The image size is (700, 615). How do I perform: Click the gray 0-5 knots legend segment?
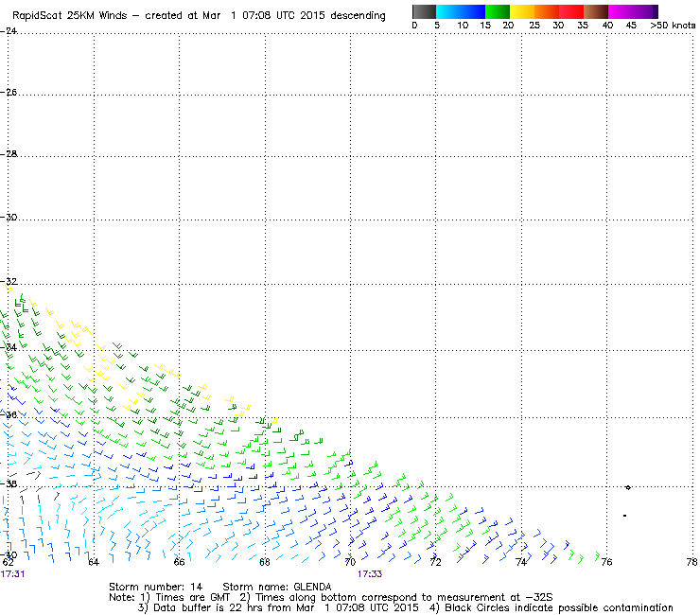[424, 11]
